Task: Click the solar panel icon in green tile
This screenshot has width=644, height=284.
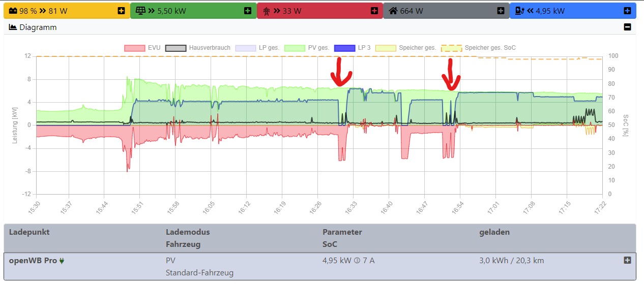Action: click(x=140, y=11)
